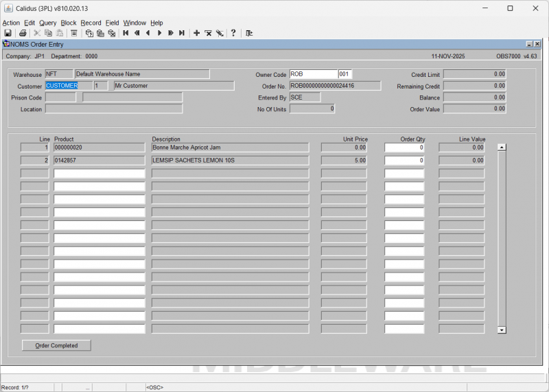549x392 pixels.
Task: Click the Delete Record toolbar icon
Action: point(208,33)
